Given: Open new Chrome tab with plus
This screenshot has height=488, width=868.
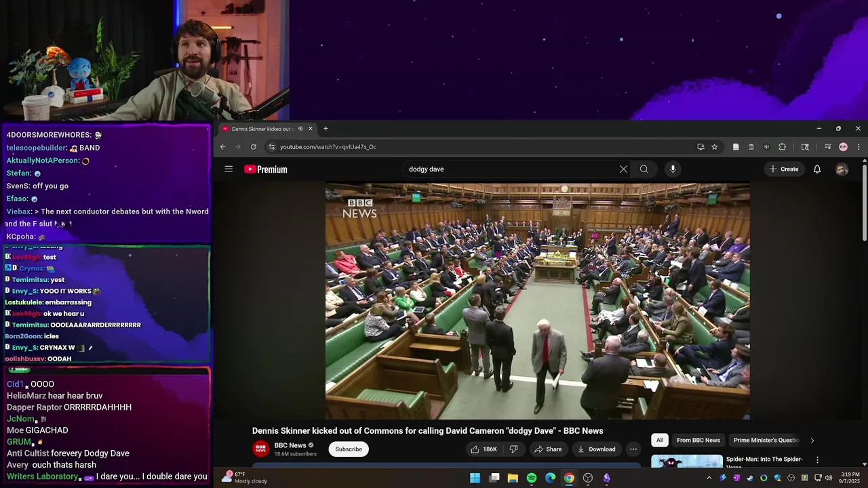Looking at the screenshot, I should coord(325,129).
